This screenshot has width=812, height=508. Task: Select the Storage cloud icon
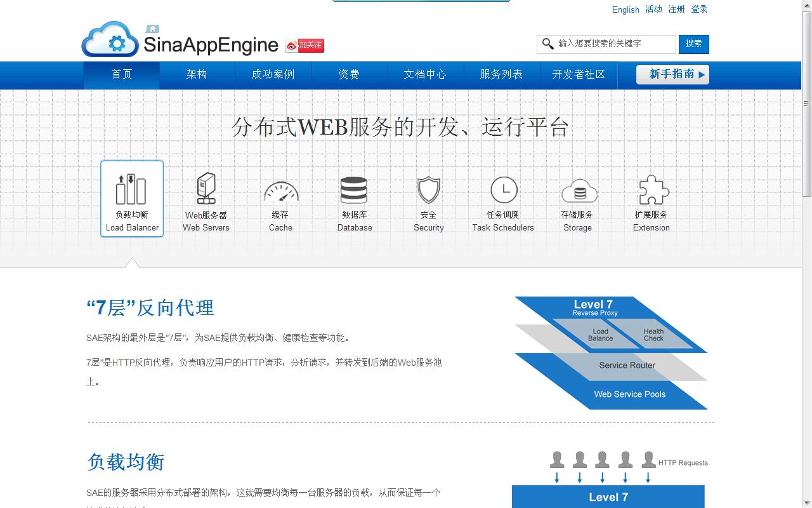[x=579, y=190]
